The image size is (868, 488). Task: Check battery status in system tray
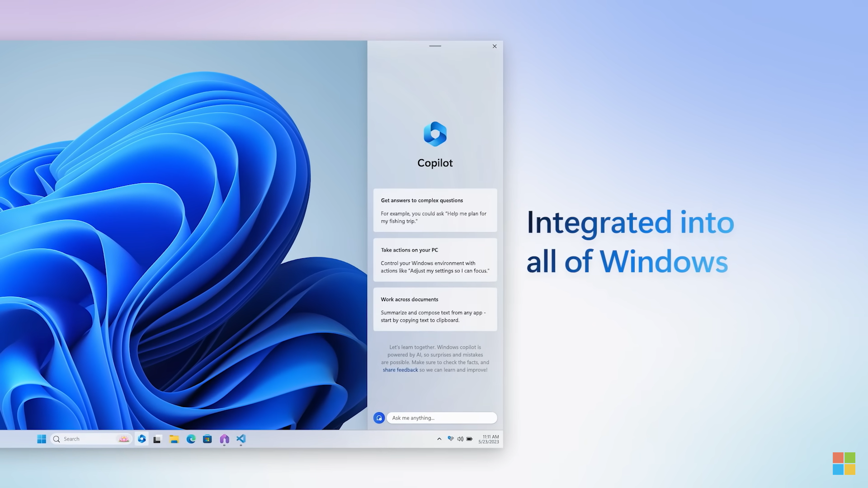pyautogui.click(x=470, y=439)
